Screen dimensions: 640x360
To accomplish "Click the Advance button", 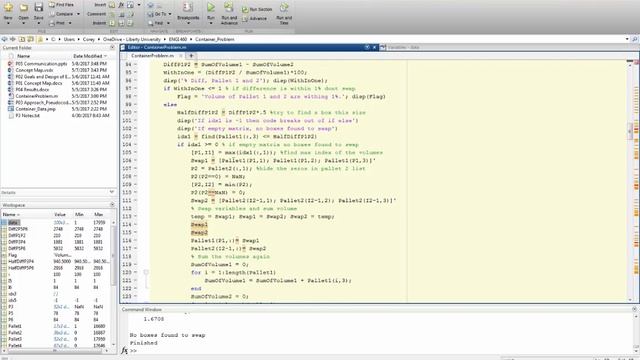I will tap(254, 18).
